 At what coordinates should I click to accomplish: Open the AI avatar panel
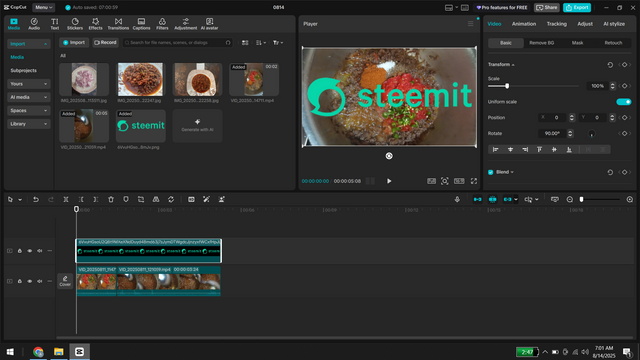point(209,24)
